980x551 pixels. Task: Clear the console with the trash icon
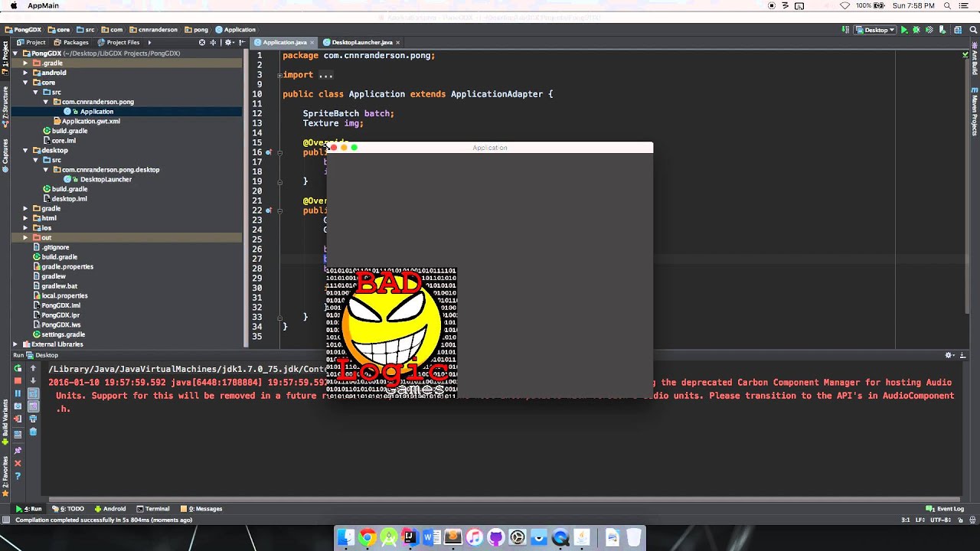coord(33,432)
